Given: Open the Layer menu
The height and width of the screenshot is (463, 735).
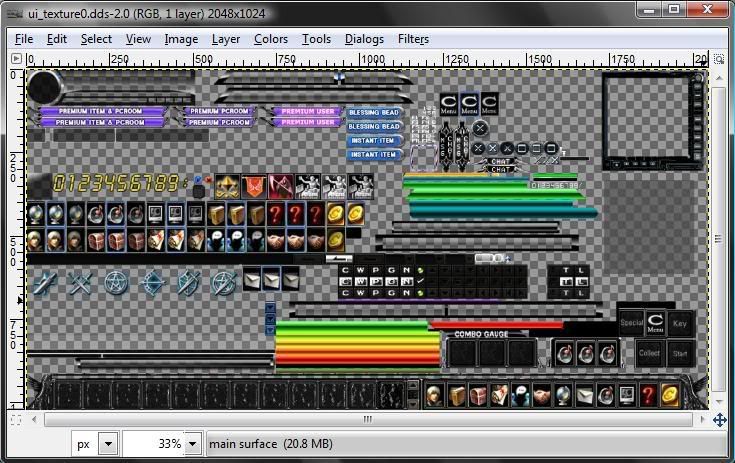Looking at the screenshot, I should coord(225,39).
